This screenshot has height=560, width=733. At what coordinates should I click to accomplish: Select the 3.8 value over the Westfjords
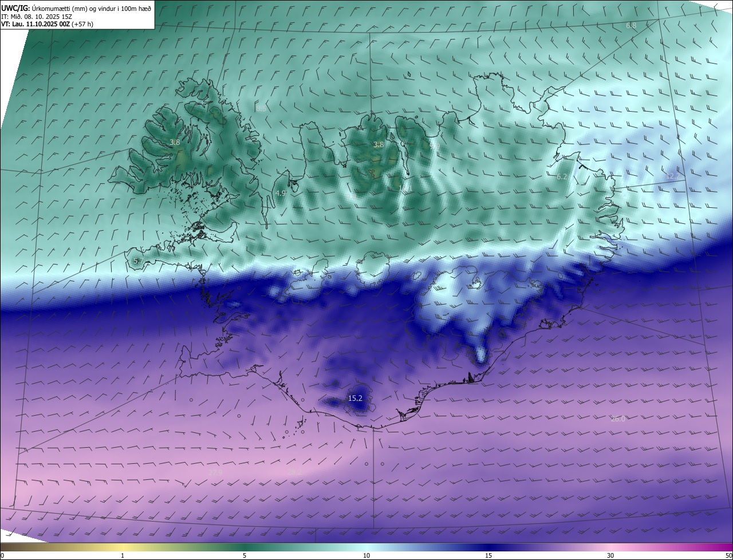tap(175, 142)
